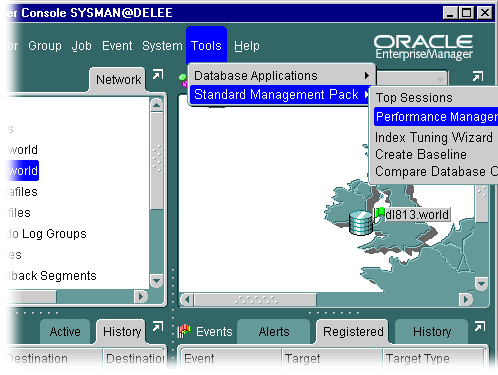498x375 pixels.
Task: Select the unhighlighted world tree item
Action: pos(23,150)
